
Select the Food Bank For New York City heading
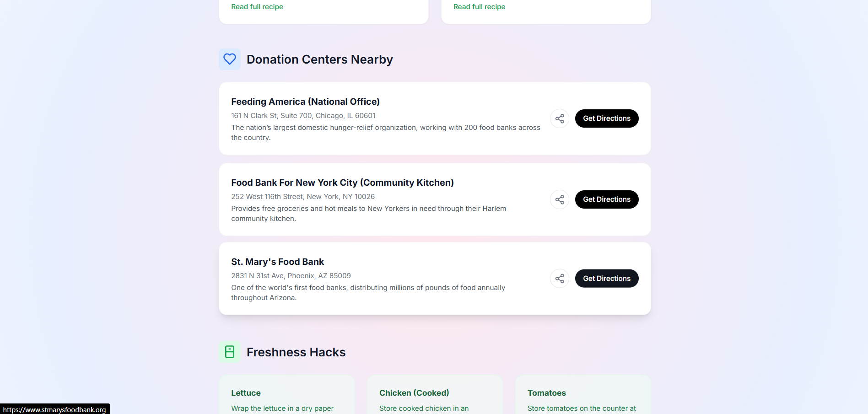point(342,183)
